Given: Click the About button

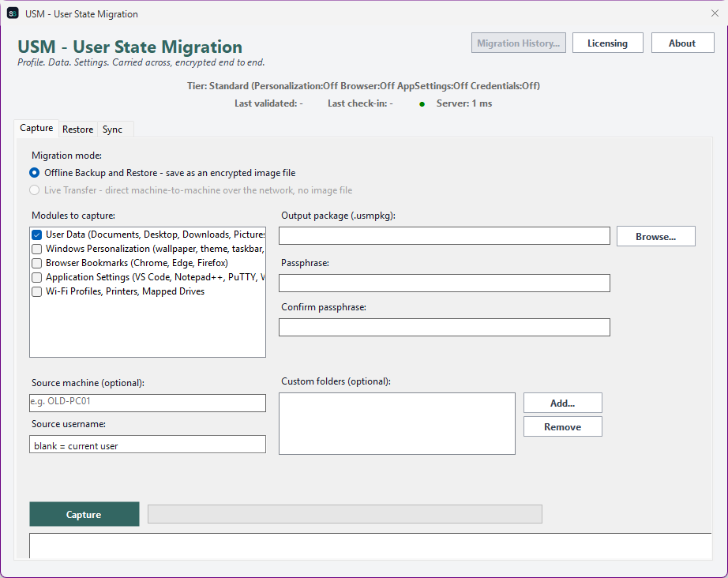Looking at the screenshot, I should [x=682, y=43].
